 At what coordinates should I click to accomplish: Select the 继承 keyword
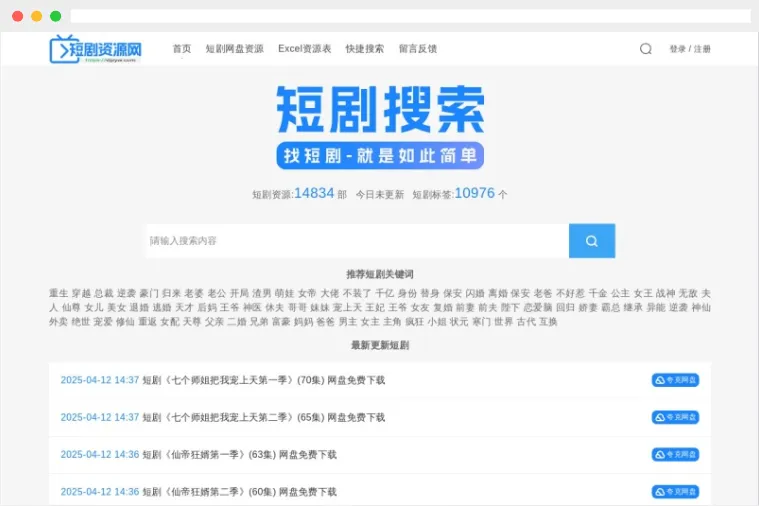pyautogui.click(x=634, y=307)
